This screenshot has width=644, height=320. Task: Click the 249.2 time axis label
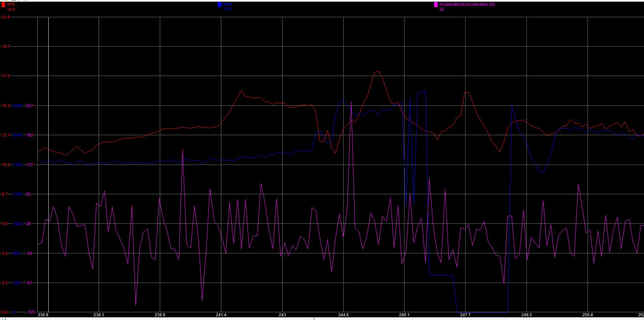(526, 315)
